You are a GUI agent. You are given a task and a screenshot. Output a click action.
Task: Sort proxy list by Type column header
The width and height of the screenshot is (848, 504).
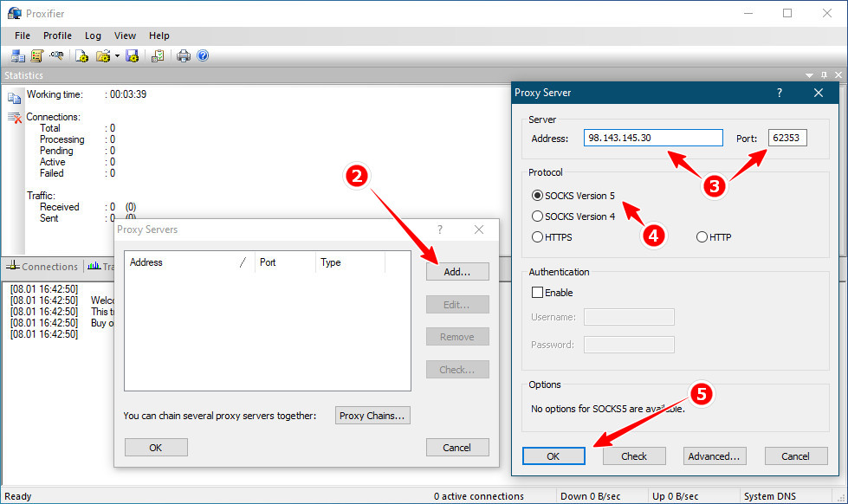(350, 262)
